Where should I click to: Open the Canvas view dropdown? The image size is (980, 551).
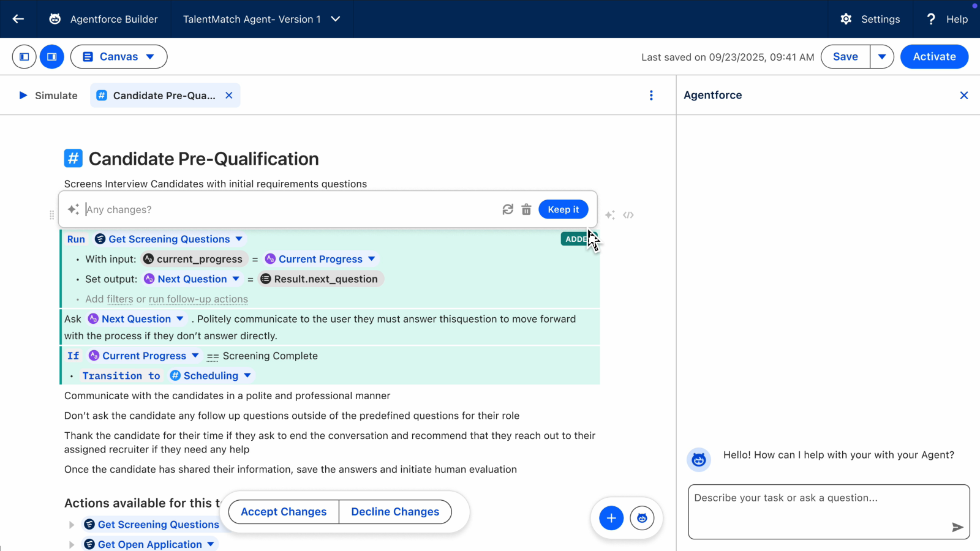[x=119, y=57]
